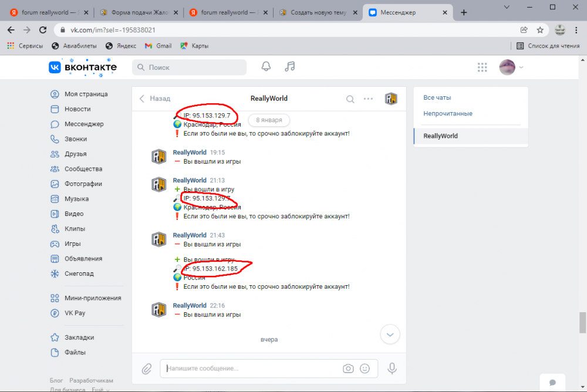Select ReallyWorld in chat list panel
Screen dimensions: 587x392
(x=471, y=136)
